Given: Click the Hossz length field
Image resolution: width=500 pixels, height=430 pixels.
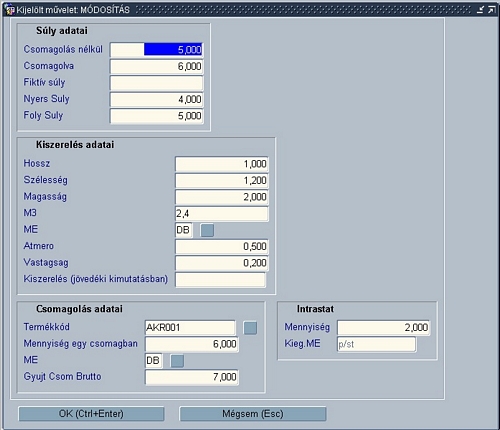Looking at the screenshot, I should 222,164.
